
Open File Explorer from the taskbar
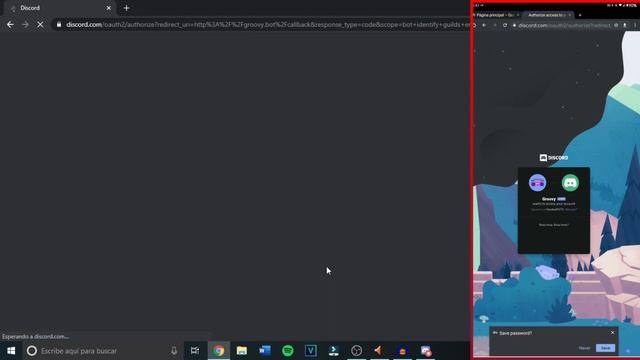click(242, 351)
